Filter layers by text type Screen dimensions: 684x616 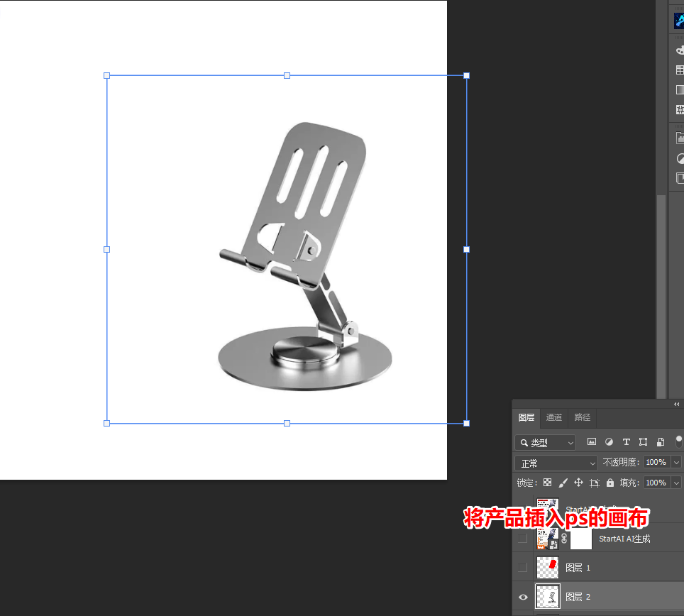click(627, 442)
